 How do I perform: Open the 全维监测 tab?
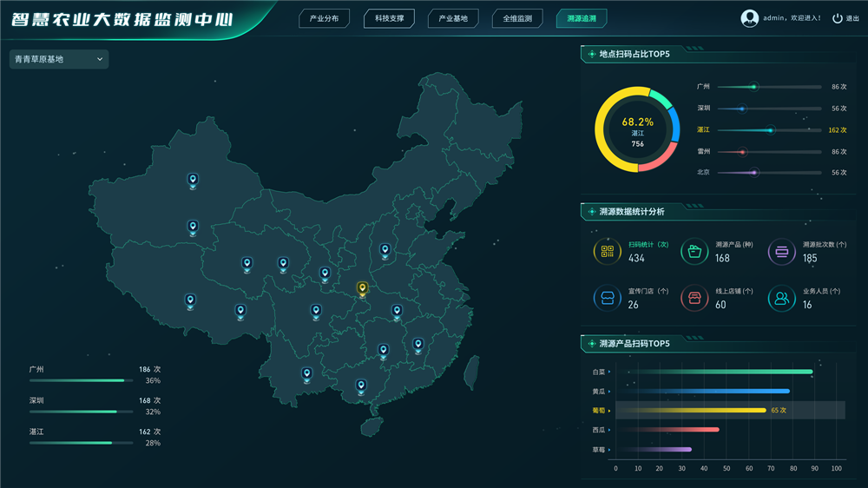pyautogui.click(x=517, y=18)
